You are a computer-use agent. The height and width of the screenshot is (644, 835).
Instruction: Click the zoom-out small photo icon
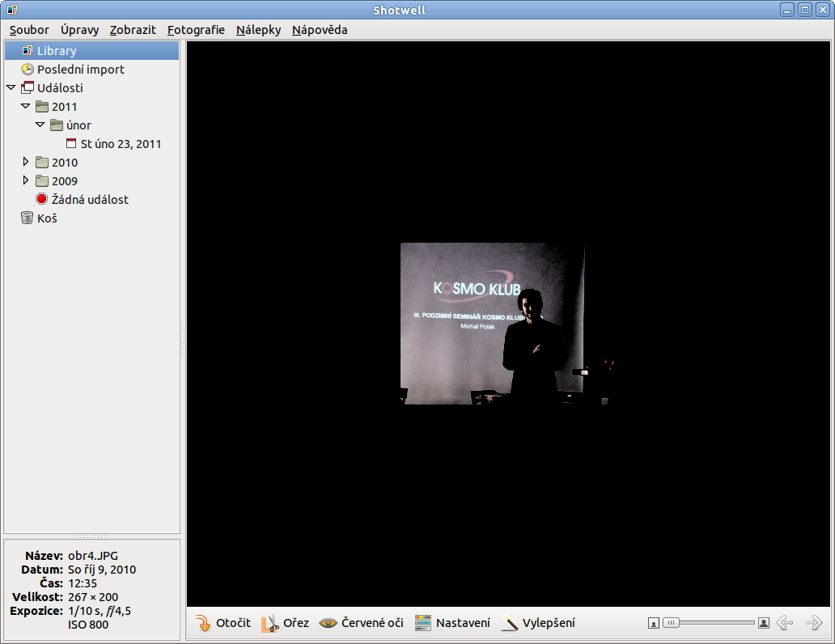tap(654, 623)
